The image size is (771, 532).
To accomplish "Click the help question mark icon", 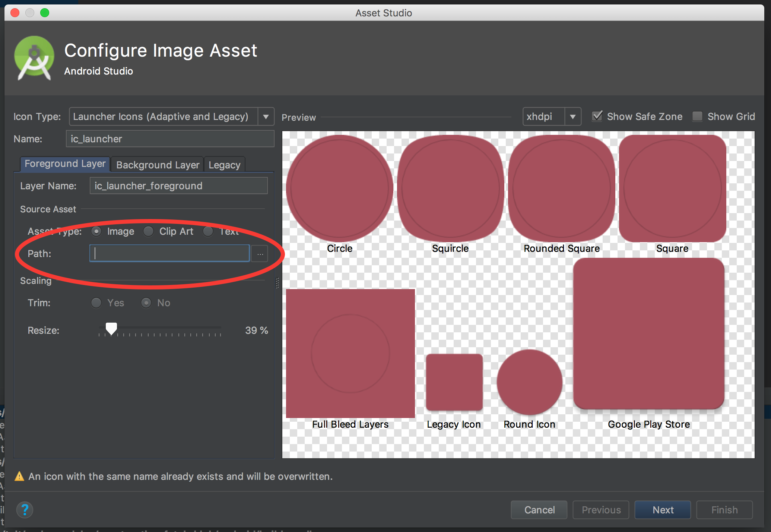I will [25, 510].
